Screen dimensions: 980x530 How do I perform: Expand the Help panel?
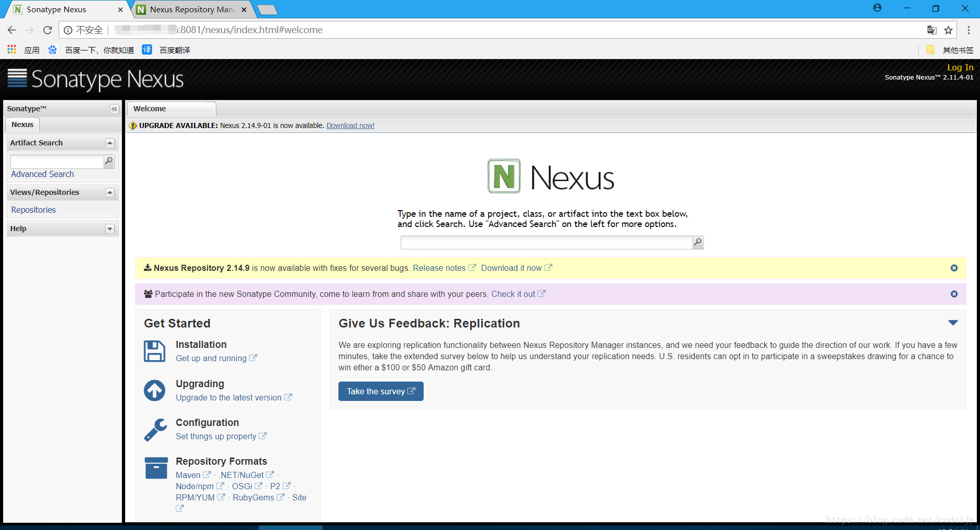(x=110, y=229)
